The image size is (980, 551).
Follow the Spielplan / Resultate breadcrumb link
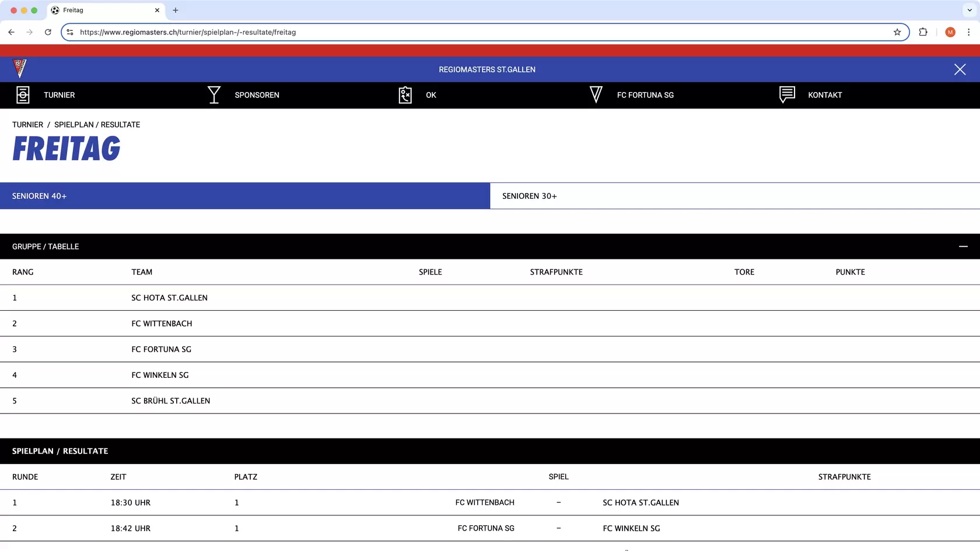coord(97,125)
